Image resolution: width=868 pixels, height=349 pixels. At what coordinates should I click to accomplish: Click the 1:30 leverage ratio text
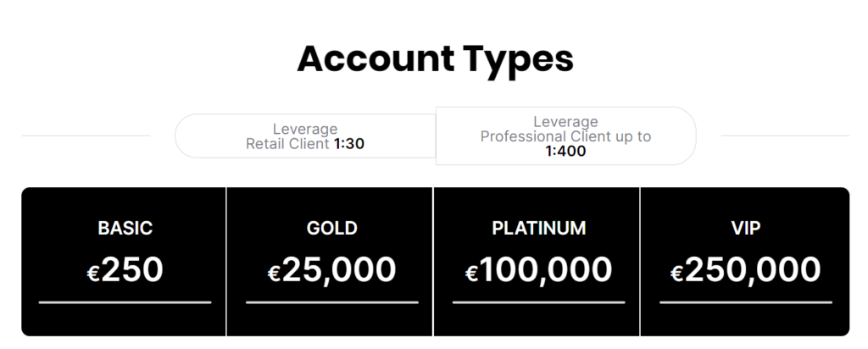(348, 143)
